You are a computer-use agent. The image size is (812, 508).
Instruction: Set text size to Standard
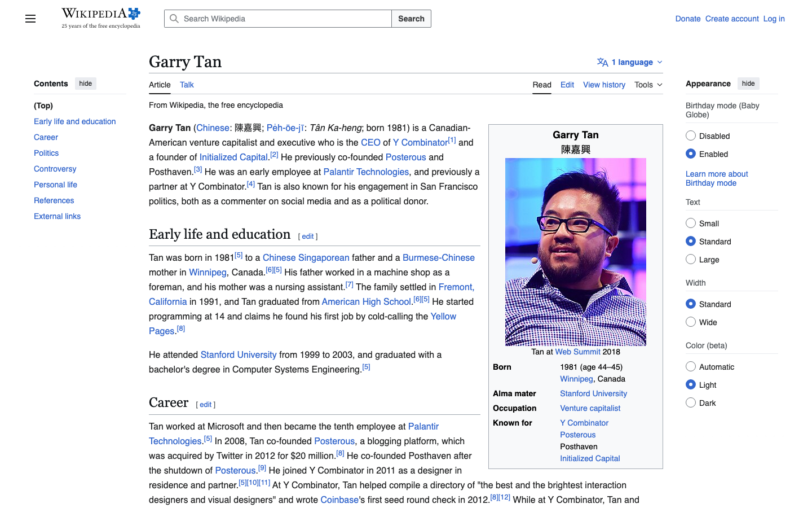pos(691,241)
